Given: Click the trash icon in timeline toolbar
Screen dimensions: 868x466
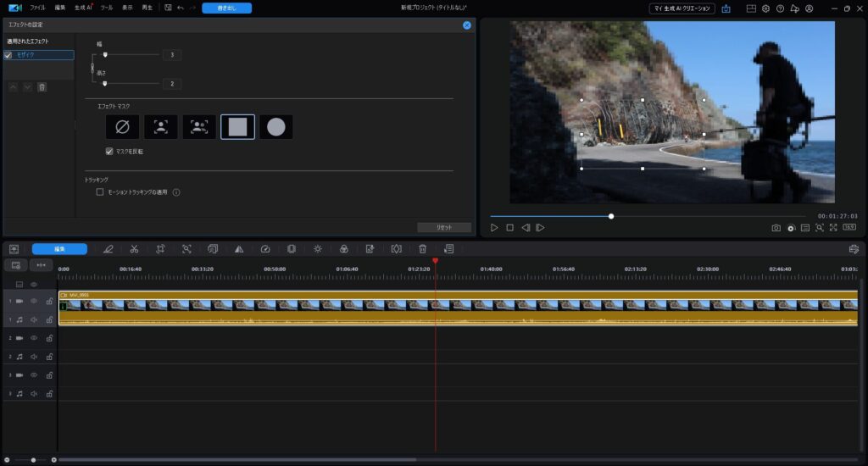Looking at the screenshot, I should click(422, 249).
